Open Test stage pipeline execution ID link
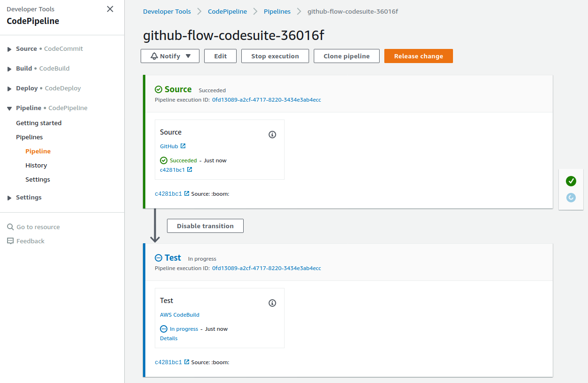 click(266, 268)
